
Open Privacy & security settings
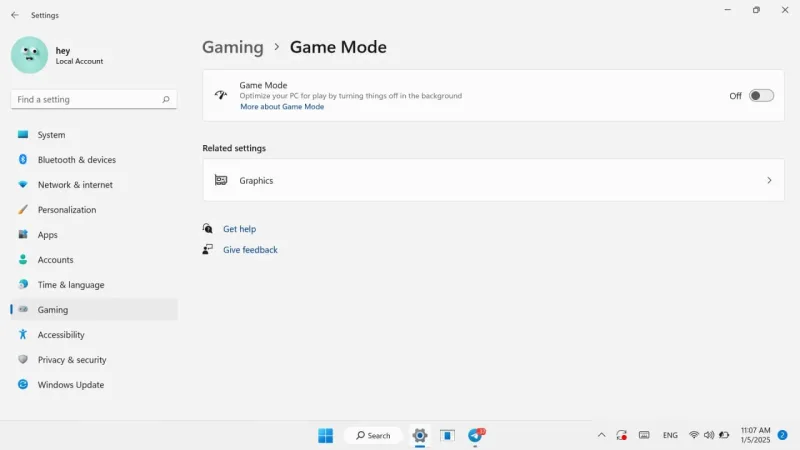(x=94, y=360)
